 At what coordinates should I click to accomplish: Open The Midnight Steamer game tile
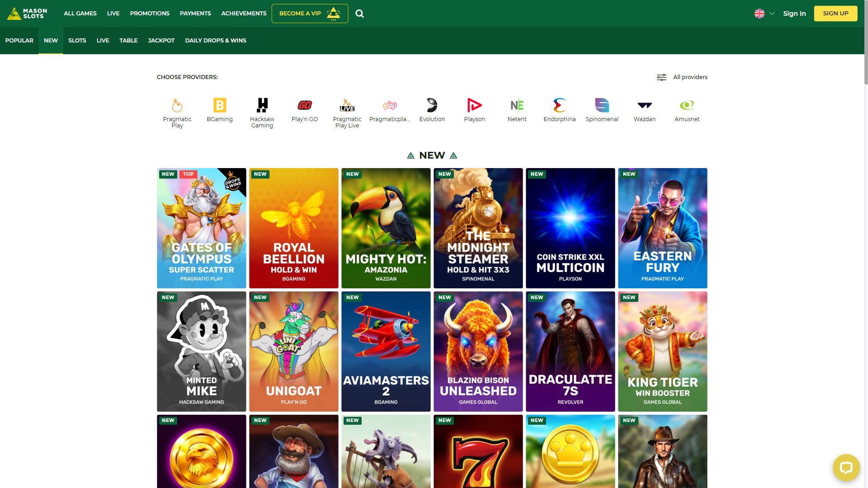tap(478, 228)
